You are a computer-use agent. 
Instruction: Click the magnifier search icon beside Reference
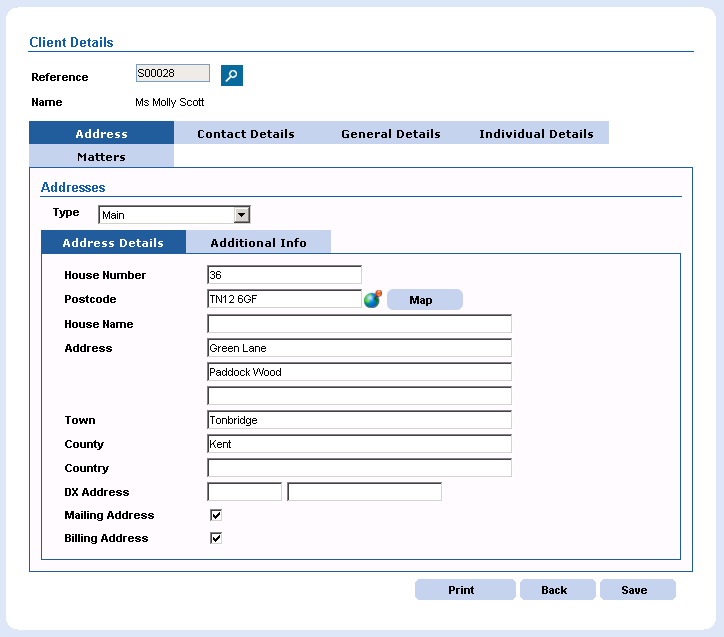pyautogui.click(x=232, y=75)
